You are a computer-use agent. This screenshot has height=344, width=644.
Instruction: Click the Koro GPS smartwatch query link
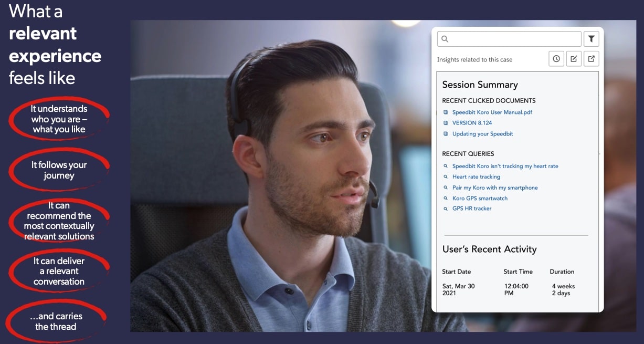(480, 199)
